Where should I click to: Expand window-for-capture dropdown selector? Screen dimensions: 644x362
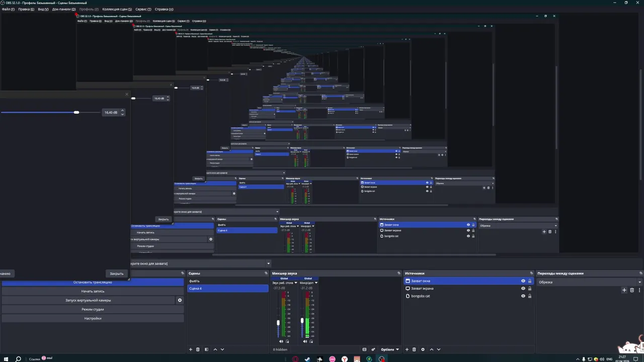point(268,263)
